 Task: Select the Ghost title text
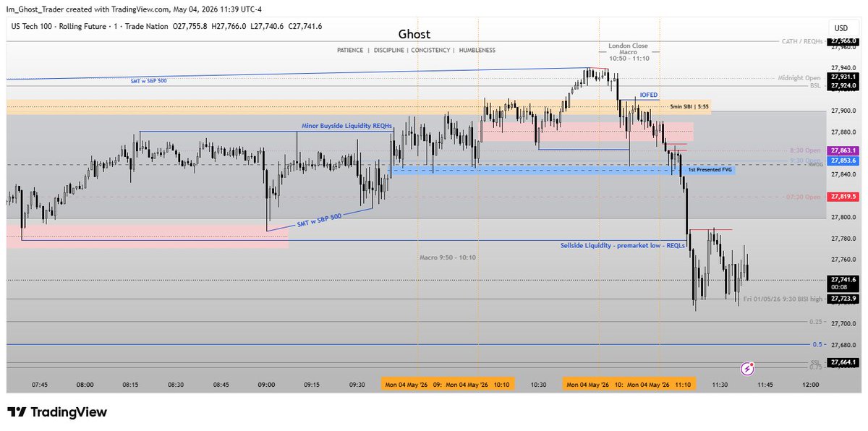click(x=414, y=34)
